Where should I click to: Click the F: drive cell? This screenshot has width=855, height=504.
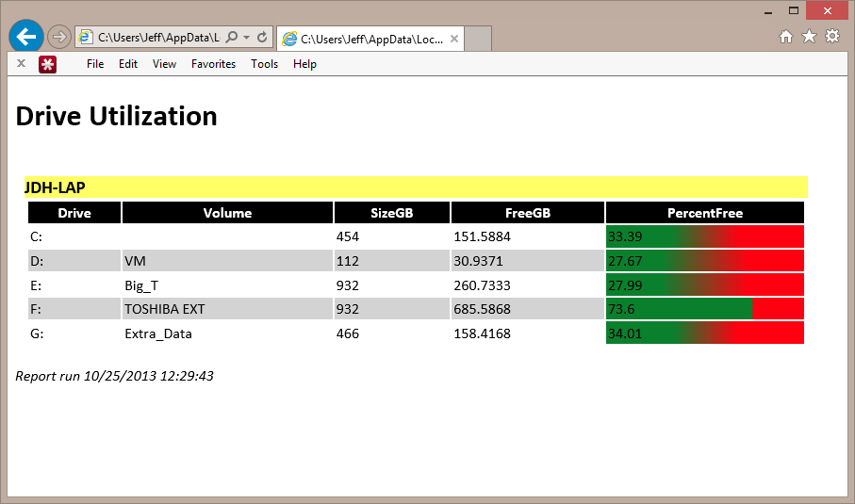pyautogui.click(x=74, y=309)
